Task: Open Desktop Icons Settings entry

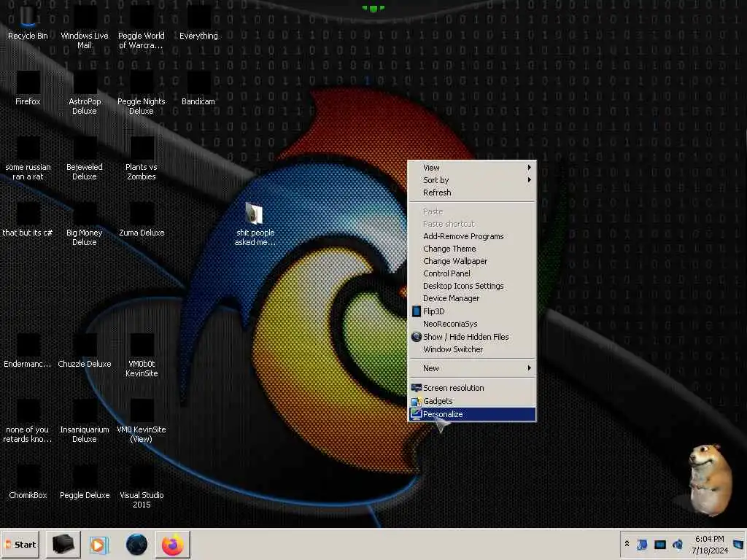Action: [x=472, y=286]
